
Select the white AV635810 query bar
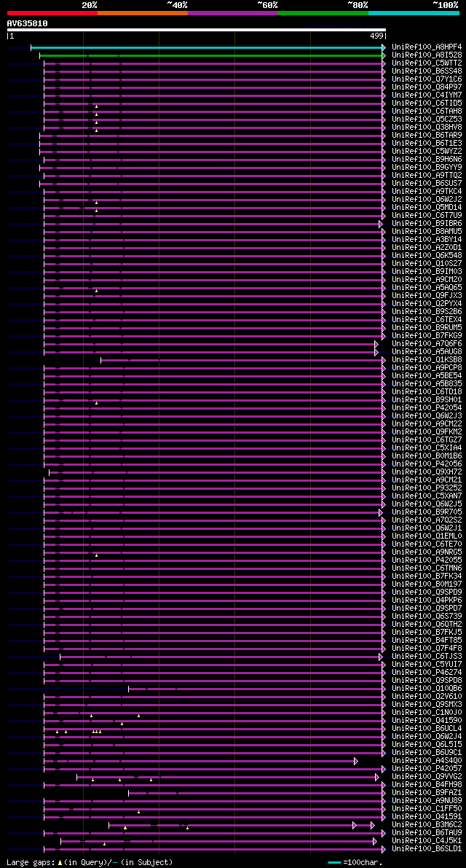tap(197, 30)
